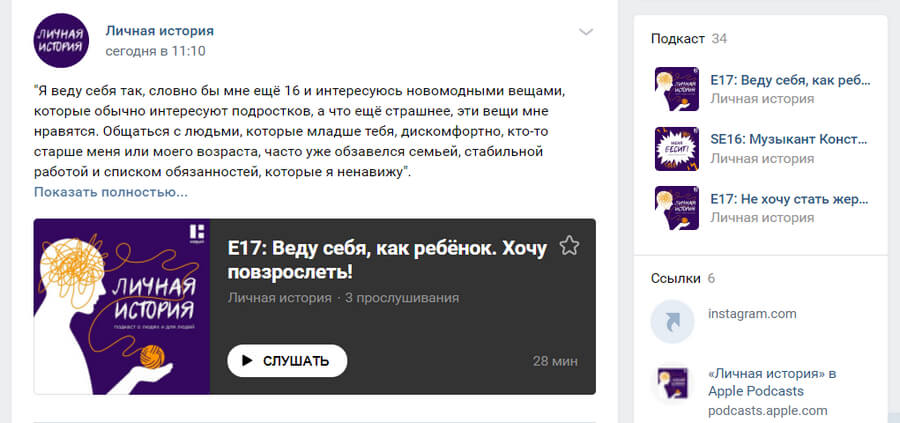Open the Личная история author name link
Viewport: 900px width, 423px height.
[x=159, y=31]
